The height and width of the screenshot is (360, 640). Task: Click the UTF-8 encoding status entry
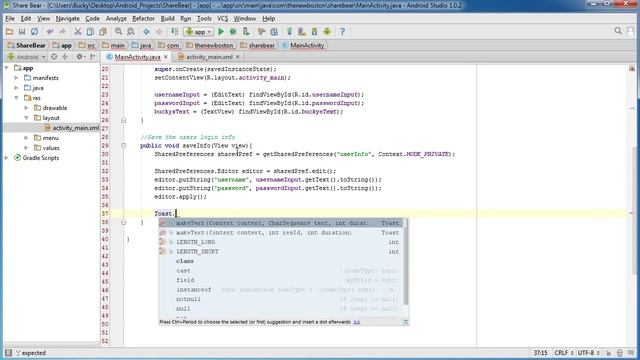pyautogui.click(x=588, y=353)
